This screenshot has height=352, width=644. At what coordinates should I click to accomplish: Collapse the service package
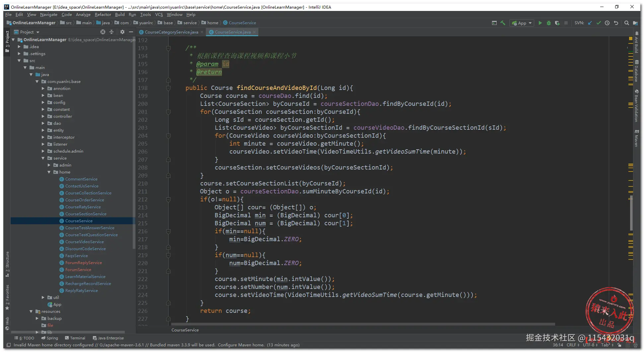[x=43, y=158]
